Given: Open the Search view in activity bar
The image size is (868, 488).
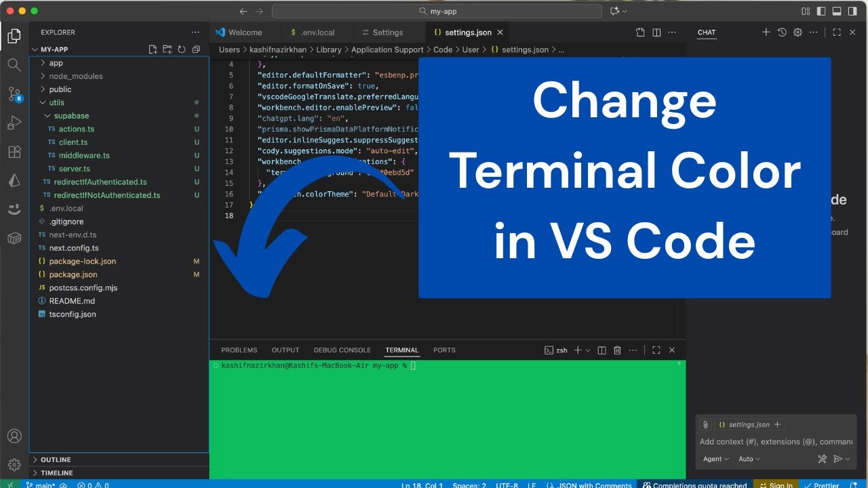Looking at the screenshot, I should tap(14, 65).
